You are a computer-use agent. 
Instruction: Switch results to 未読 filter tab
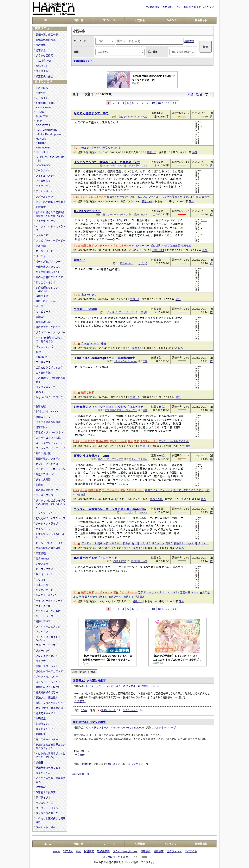click(190, 94)
